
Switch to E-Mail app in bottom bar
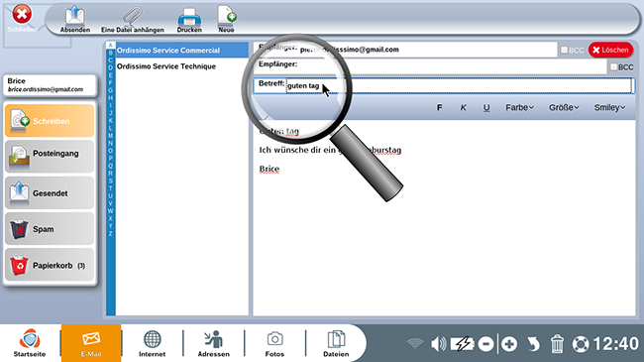(91, 343)
